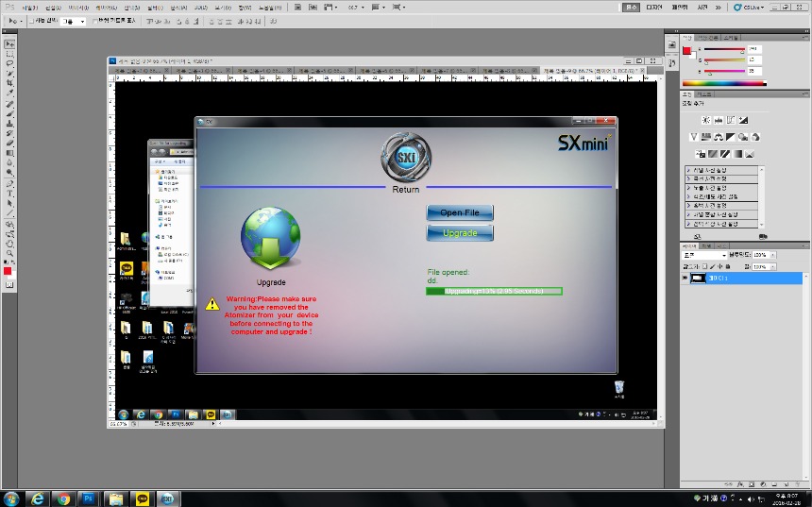Launch Bridge from the application bar

coord(297,8)
